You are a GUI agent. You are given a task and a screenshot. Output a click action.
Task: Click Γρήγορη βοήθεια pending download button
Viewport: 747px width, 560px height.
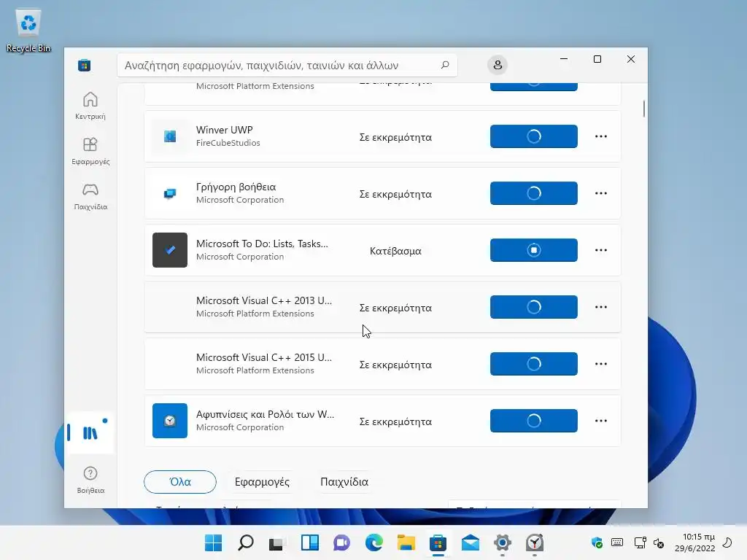(x=533, y=193)
